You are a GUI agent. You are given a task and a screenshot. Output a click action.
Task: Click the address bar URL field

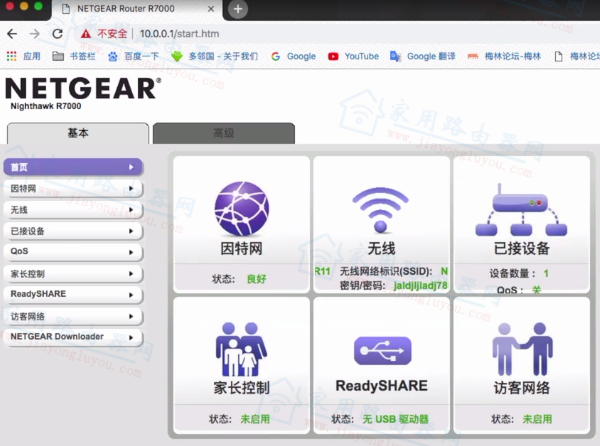click(x=300, y=33)
